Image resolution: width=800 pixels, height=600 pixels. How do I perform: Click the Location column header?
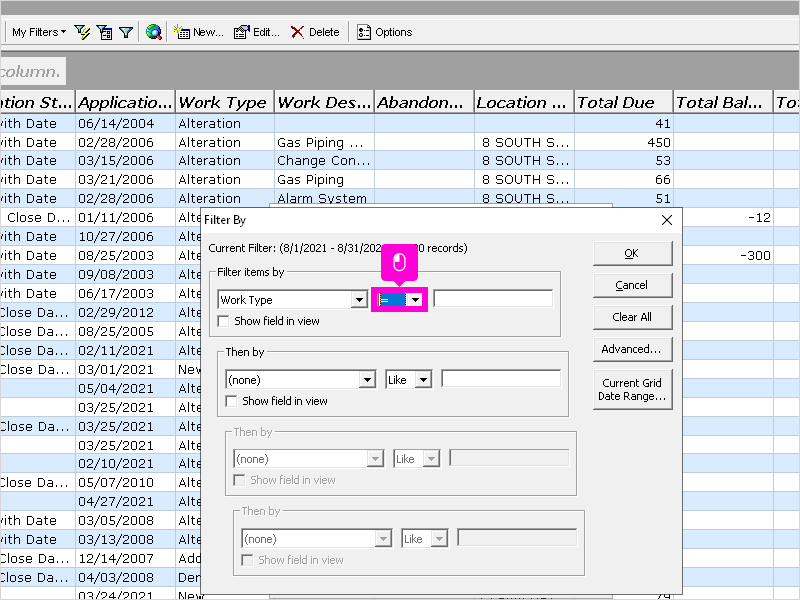tap(524, 103)
